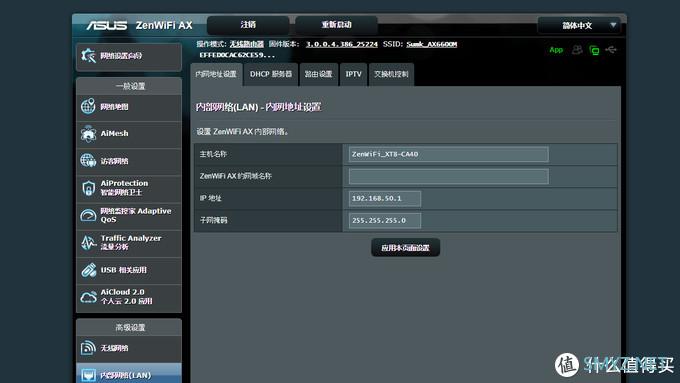Switch to the IPTV tab

(353, 75)
